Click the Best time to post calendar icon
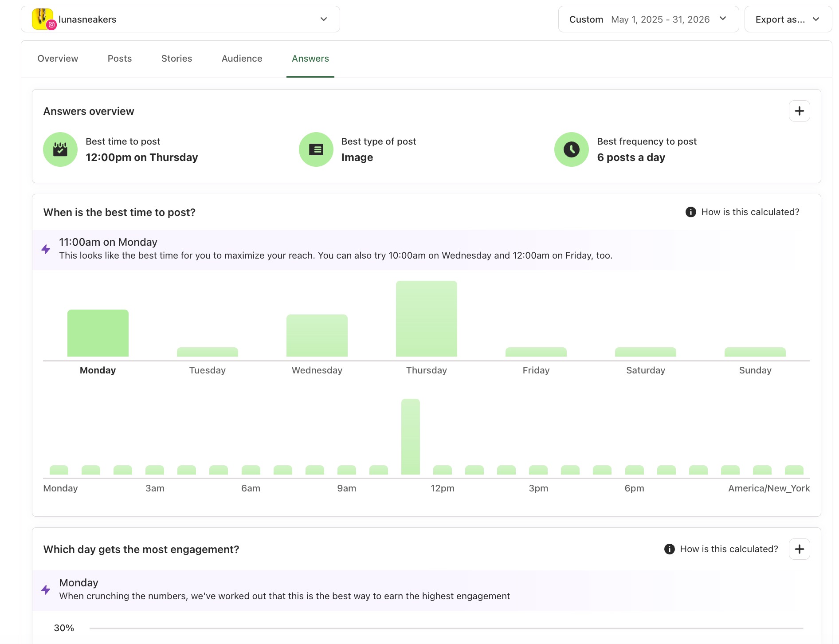 point(60,149)
